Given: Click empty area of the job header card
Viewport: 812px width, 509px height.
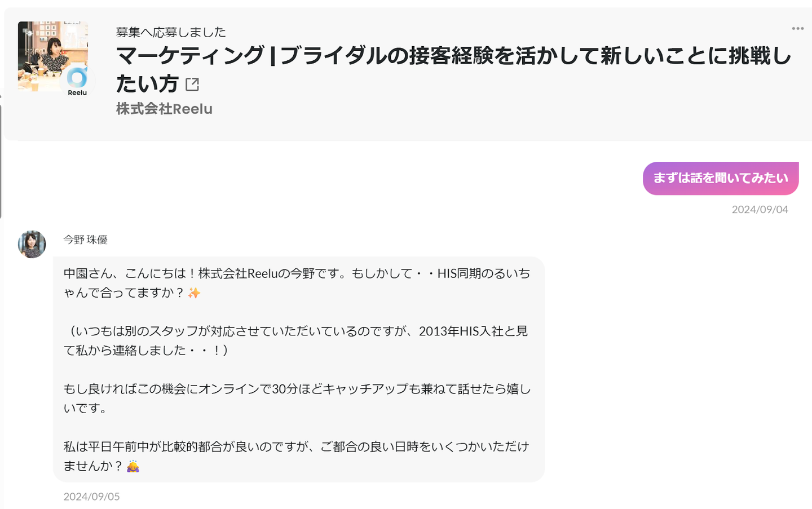Looking at the screenshot, I should pyautogui.click(x=507, y=113).
